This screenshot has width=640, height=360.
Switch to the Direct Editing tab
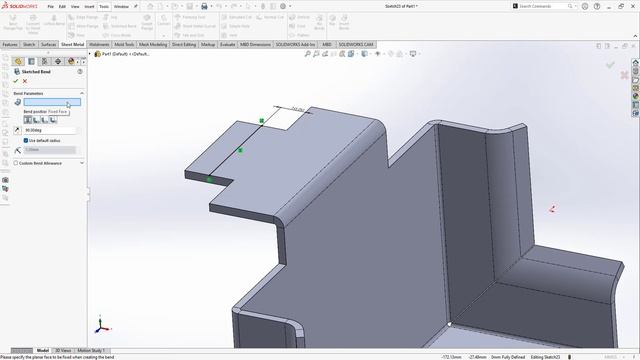(184, 44)
